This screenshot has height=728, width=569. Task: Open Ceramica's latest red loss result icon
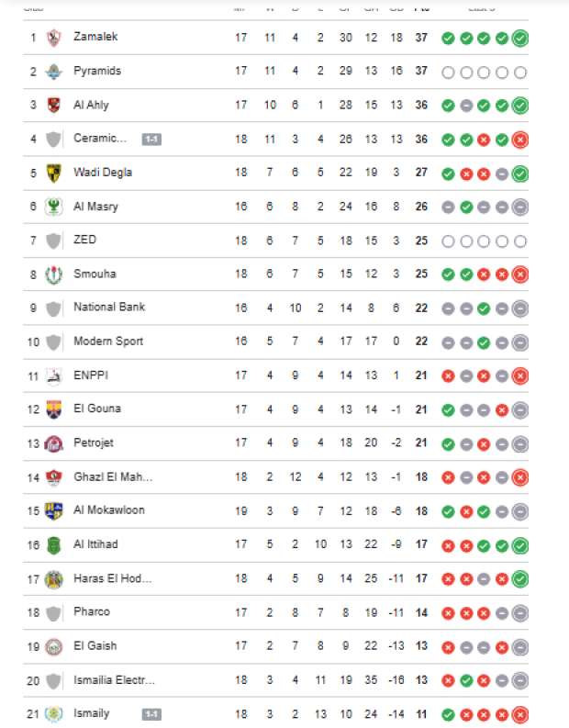[520, 140]
